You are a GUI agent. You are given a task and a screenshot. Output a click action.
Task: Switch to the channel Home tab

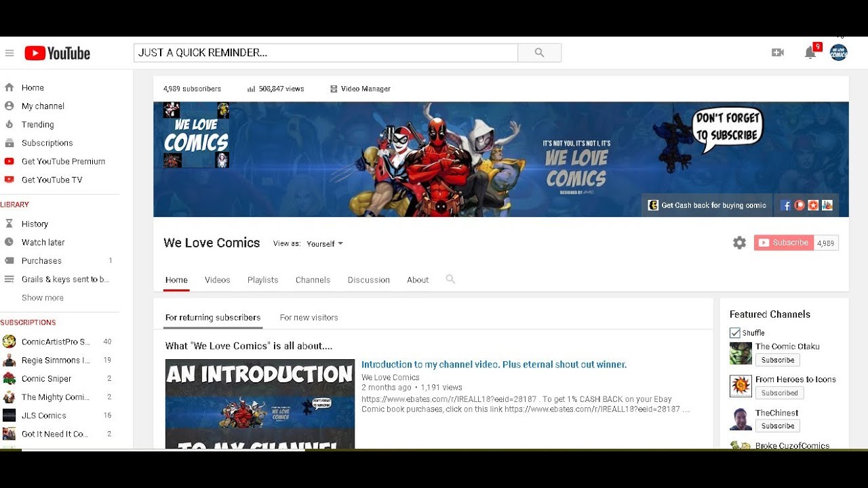tap(176, 280)
